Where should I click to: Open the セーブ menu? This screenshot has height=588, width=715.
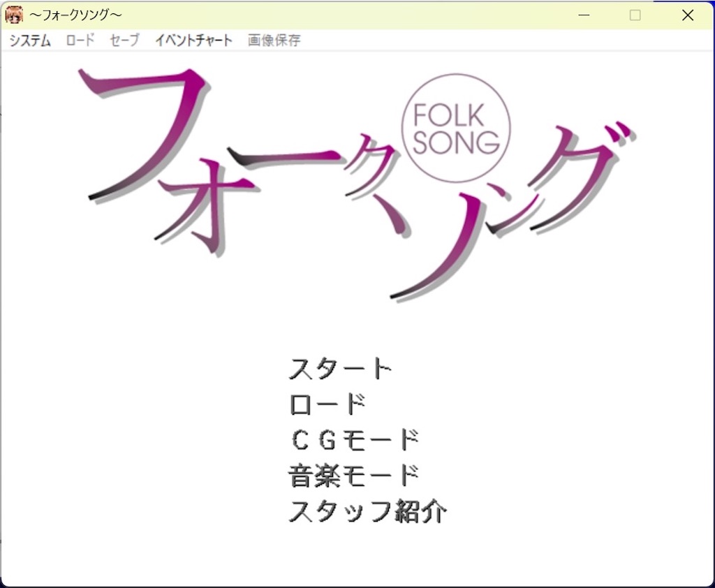tap(124, 40)
